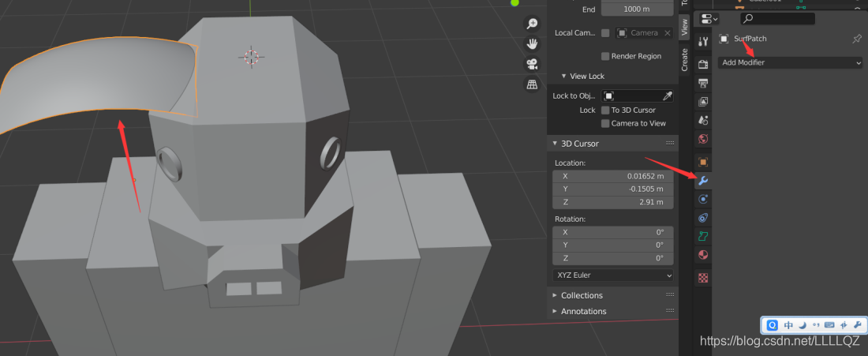Open the properties editor type dropdown
The image size is (868, 356).
click(x=709, y=19)
